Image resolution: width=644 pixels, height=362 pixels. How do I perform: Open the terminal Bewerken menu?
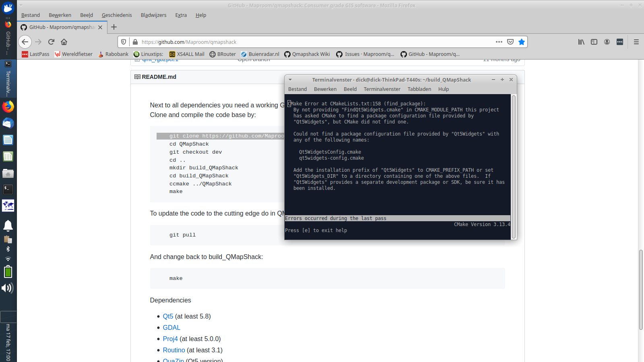point(325,89)
